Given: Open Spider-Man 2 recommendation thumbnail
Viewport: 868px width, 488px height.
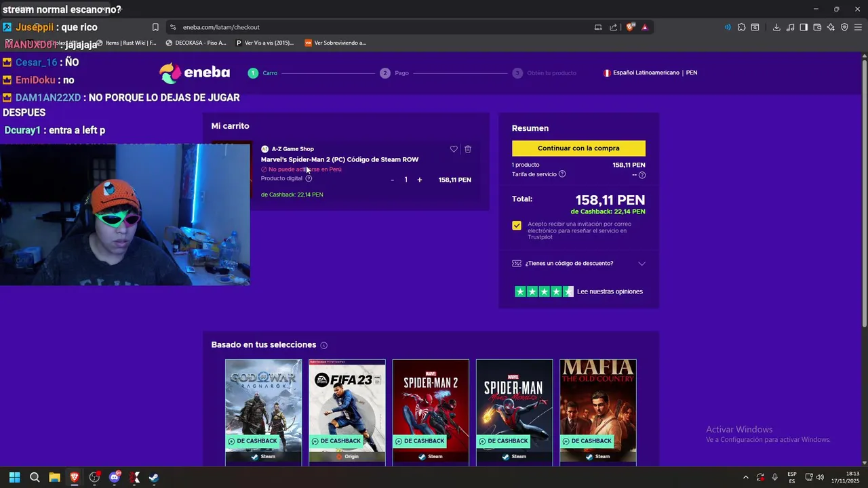Looking at the screenshot, I should [431, 412].
